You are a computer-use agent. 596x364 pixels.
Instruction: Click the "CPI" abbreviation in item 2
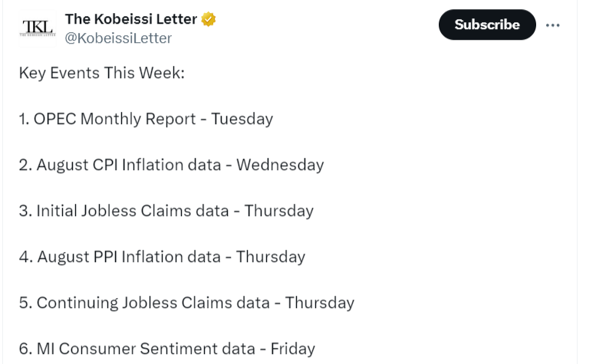pyautogui.click(x=107, y=165)
